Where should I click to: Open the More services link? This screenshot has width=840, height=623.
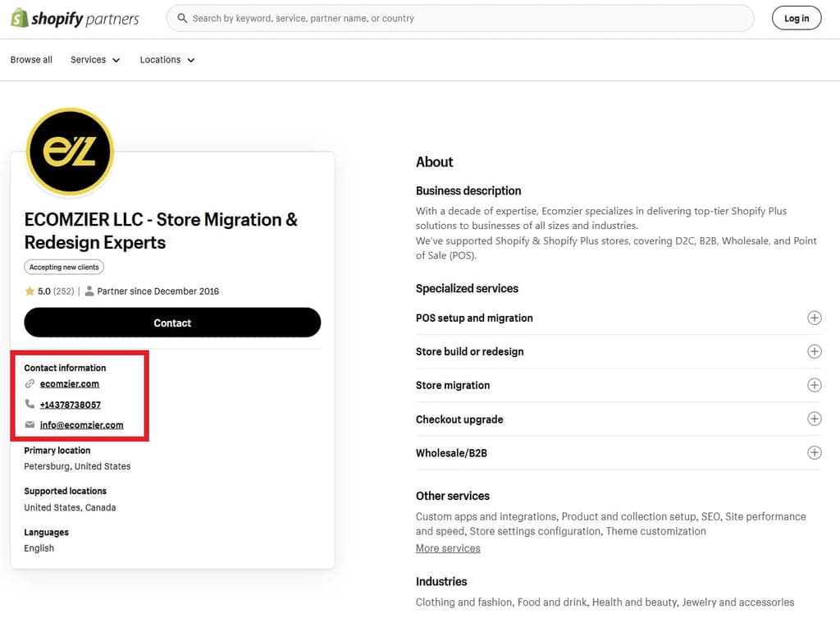(448, 548)
